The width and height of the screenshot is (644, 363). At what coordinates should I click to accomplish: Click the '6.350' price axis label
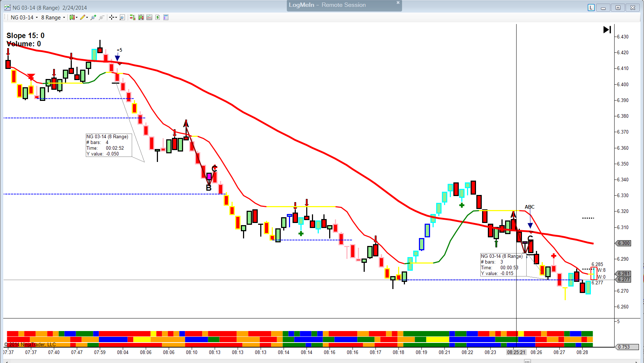pos(623,164)
